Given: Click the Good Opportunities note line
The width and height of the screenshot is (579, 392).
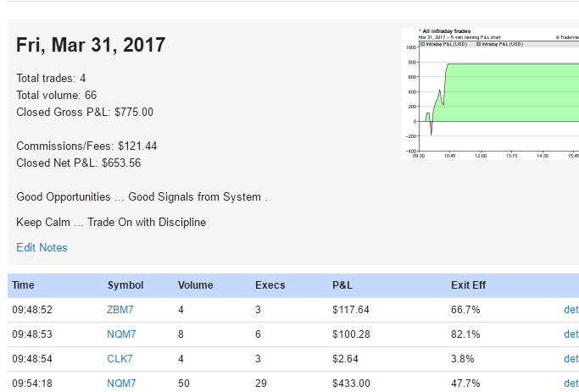Looking at the screenshot, I should pyautogui.click(x=142, y=197).
